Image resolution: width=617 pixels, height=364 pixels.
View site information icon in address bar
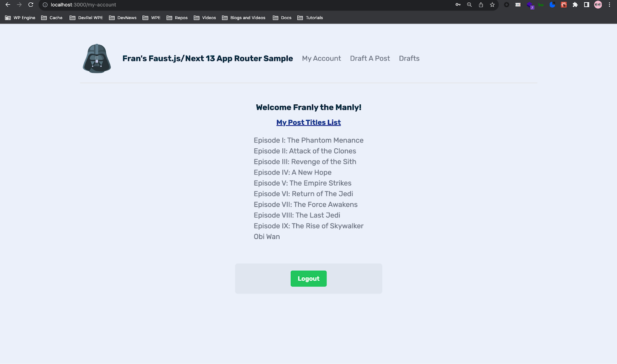coord(45,5)
